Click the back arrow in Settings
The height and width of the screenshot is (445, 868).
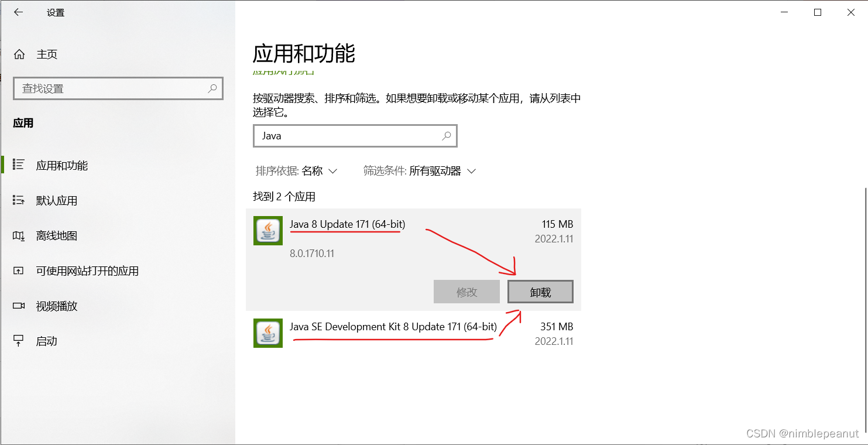(x=19, y=12)
